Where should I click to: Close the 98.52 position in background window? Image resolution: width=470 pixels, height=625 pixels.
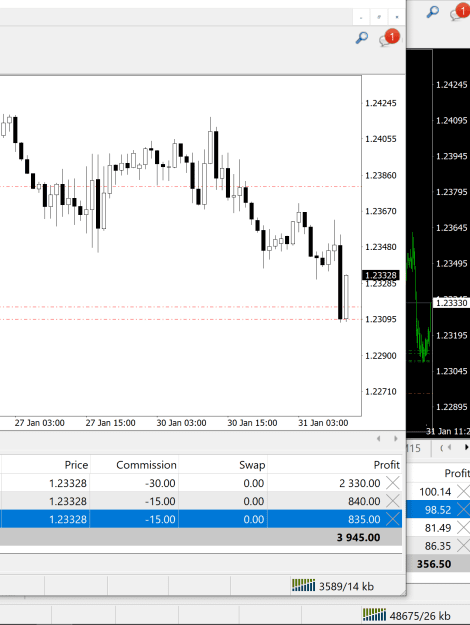click(x=463, y=509)
